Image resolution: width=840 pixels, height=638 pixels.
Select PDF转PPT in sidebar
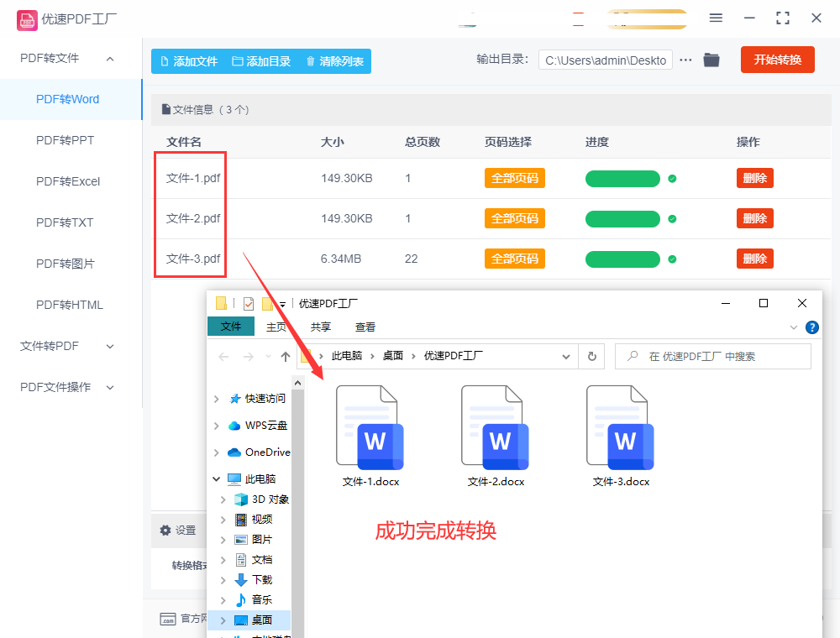click(x=65, y=140)
